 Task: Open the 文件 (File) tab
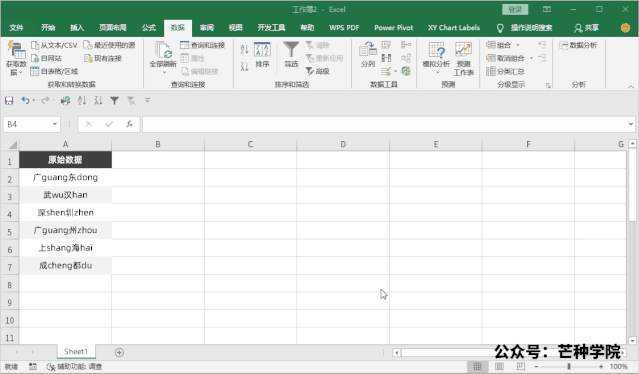point(16,28)
